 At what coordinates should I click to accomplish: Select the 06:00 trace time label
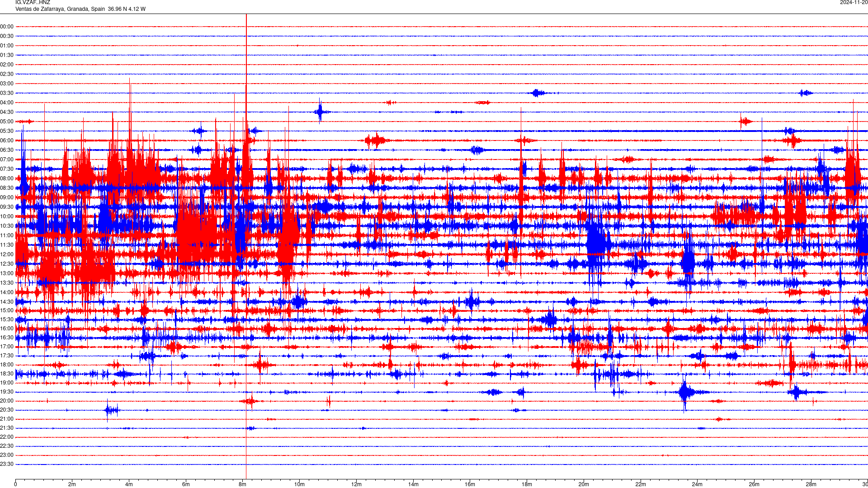(7, 141)
